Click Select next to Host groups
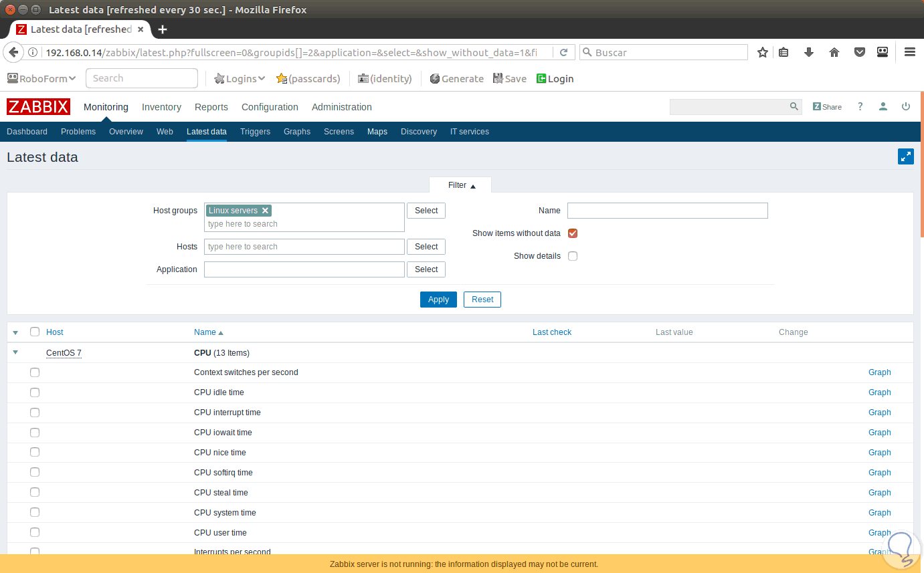Viewport: 924px width, 573px height. click(x=426, y=211)
